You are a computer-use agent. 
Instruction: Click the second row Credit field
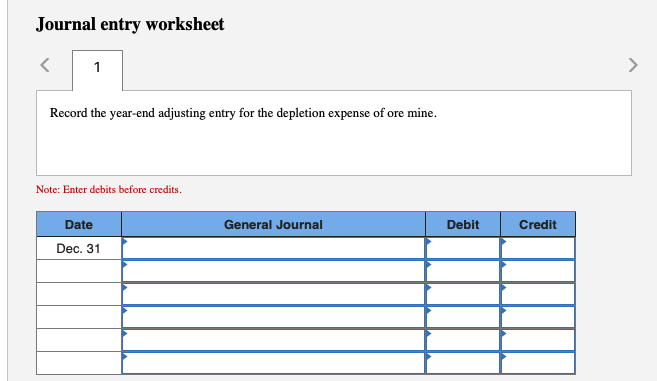click(538, 271)
